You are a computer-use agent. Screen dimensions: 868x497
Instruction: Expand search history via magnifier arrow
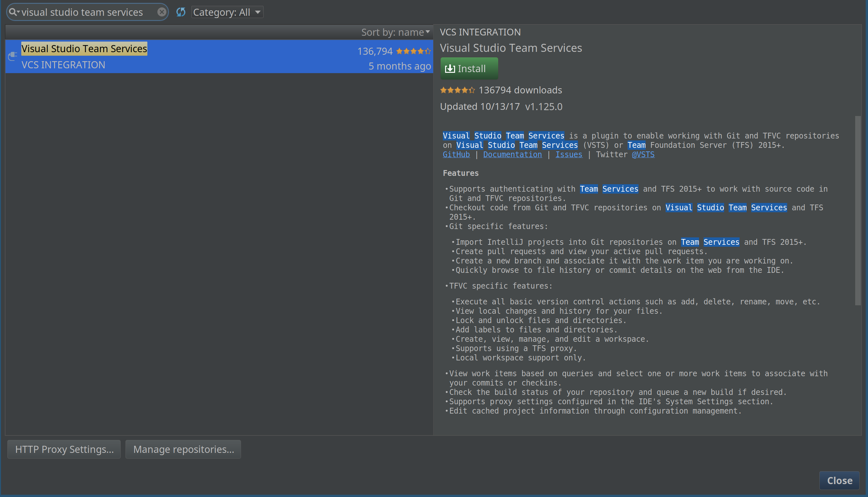pos(18,12)
